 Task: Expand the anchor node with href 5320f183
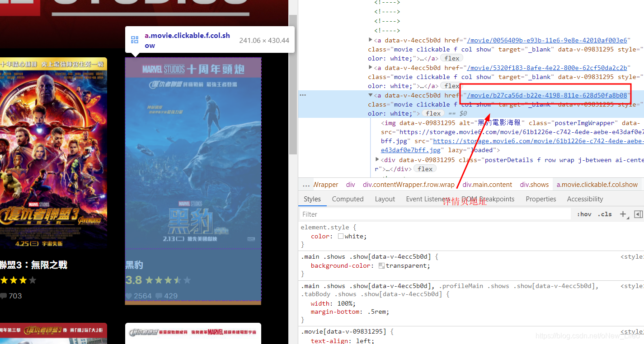[371, 68]
